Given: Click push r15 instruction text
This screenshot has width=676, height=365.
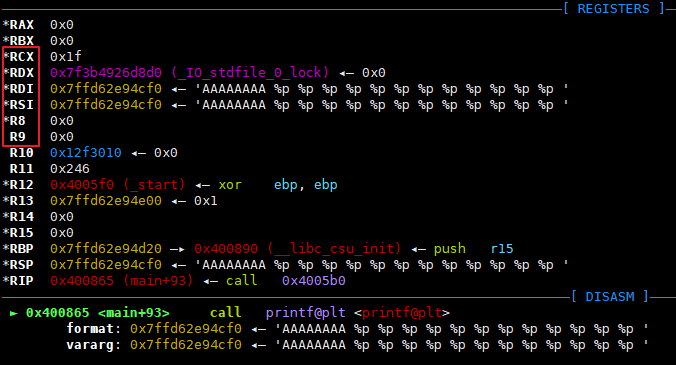Looking at the screenshot, I should (x=474, y=249).
